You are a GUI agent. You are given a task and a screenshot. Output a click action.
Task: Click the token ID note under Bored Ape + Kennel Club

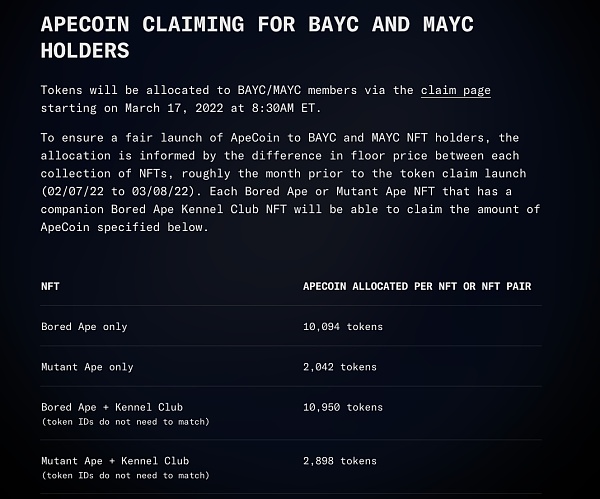[x=125, y=422]
